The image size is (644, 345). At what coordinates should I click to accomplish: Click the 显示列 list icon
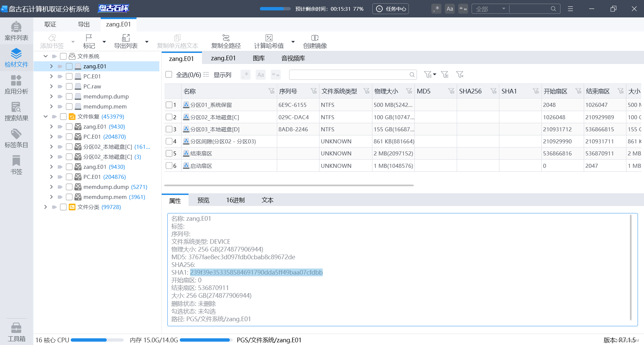[x=206, y=74]
